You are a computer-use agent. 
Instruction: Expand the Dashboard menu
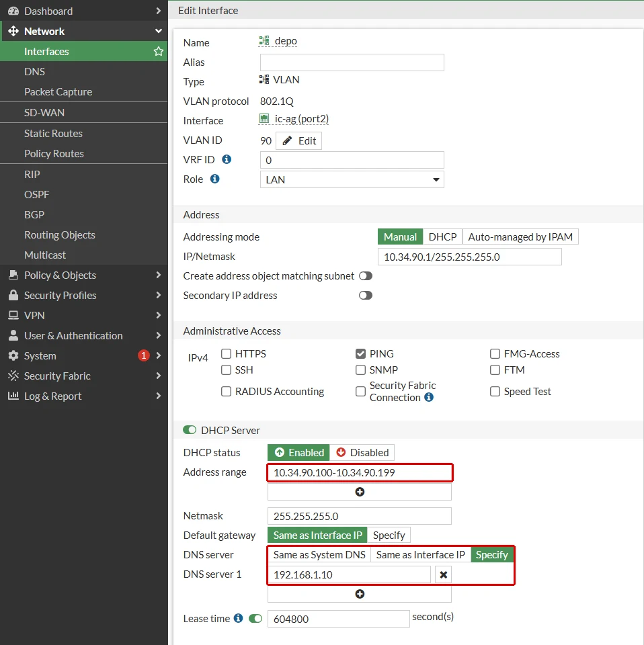159,11
